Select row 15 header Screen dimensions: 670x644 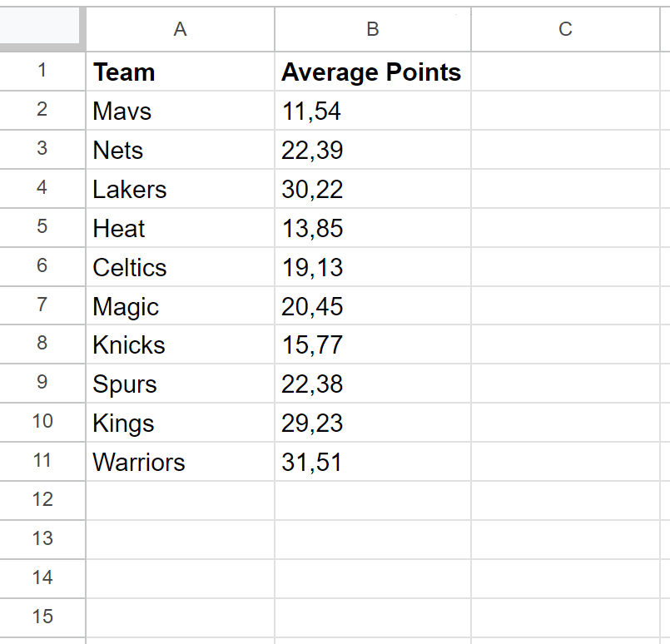coord(42,617)
